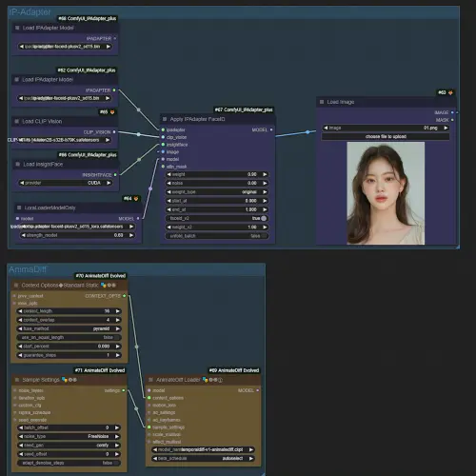Collapse the #68 Load IPAdapter Model node

tap(17, 28)
